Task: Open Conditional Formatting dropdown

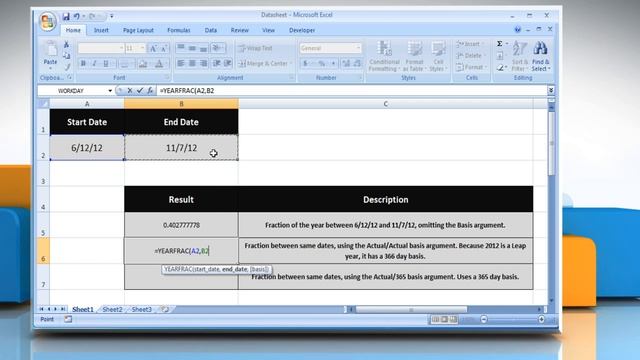Action: (x=384, y=56)
